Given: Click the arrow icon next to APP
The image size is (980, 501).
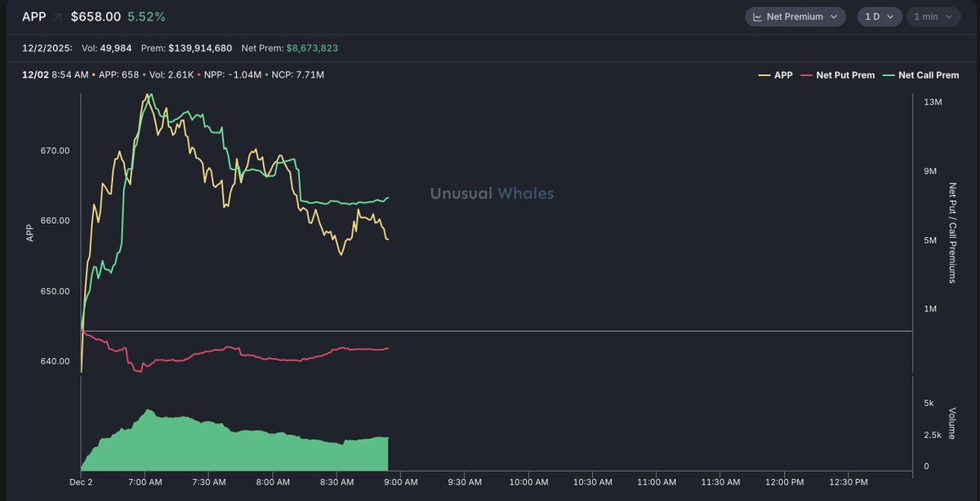Looking at the screenshot, I should tap(57, 16).
